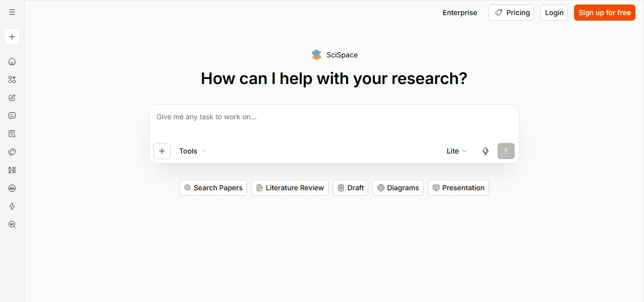Screen dimensions: 644x302
Task: Click the citation quote icon in the sidebar
Action: [12, 188]
